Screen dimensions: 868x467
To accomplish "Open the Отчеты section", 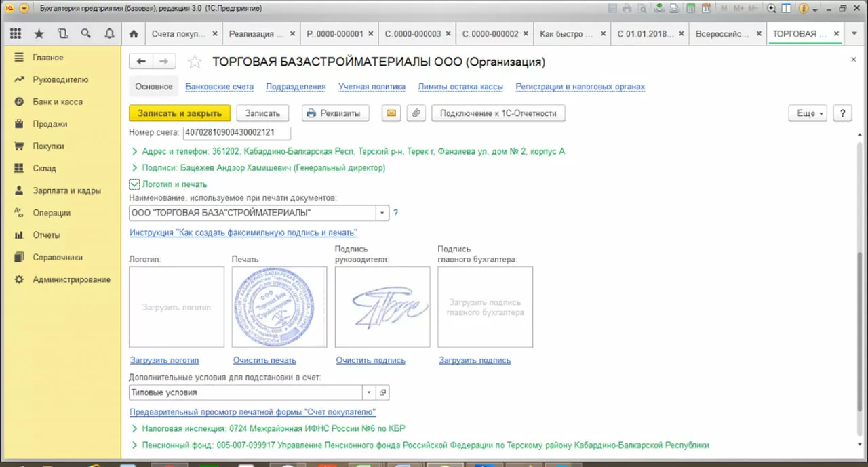I will [61, 235].
